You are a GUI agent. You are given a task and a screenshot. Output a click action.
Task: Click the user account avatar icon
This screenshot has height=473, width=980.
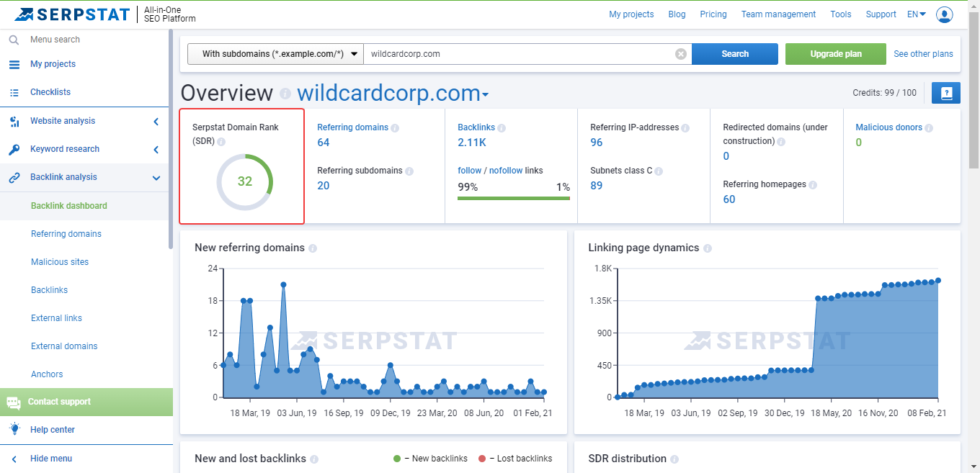[944, 14]
